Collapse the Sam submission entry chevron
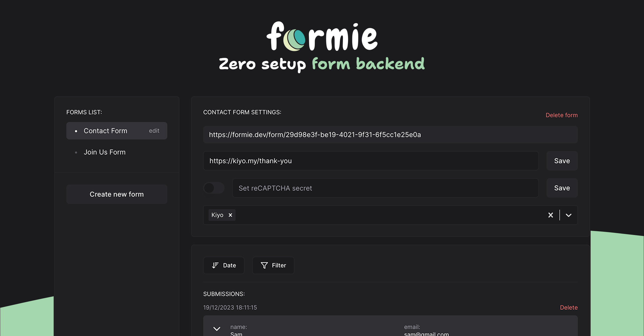 coord(217,329)
